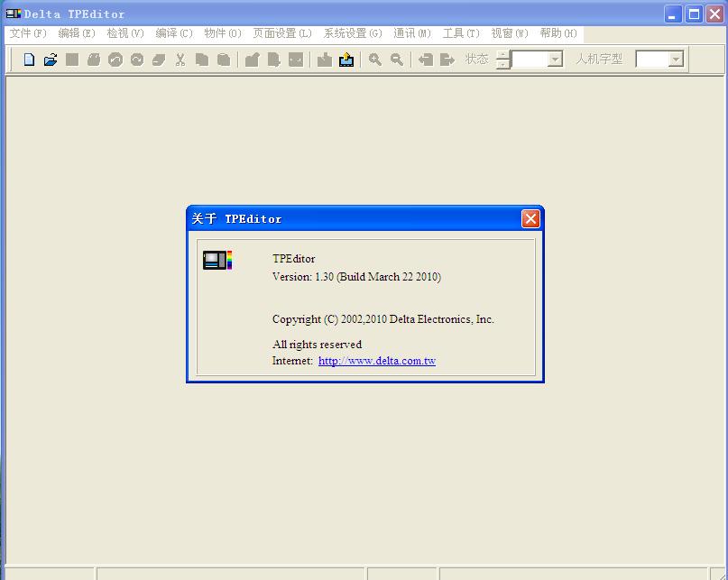This screenshot has width=728, height=580.
Task: Click the Zoom out magnifier icon
Action: coord(397,60)
